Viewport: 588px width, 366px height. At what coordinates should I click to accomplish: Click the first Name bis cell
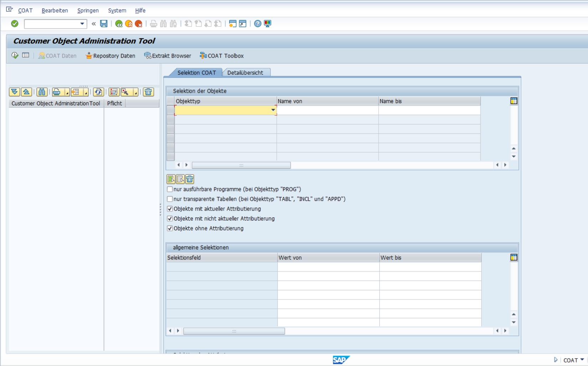429,110
